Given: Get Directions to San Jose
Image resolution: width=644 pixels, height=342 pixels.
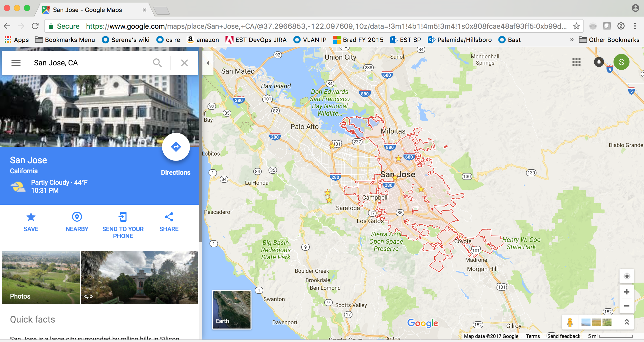Looking at the screenshot, I should tap(176, 147).
